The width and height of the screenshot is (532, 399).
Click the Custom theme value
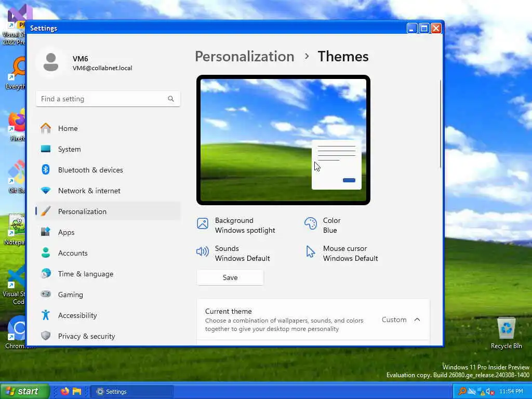click(394, 320)
